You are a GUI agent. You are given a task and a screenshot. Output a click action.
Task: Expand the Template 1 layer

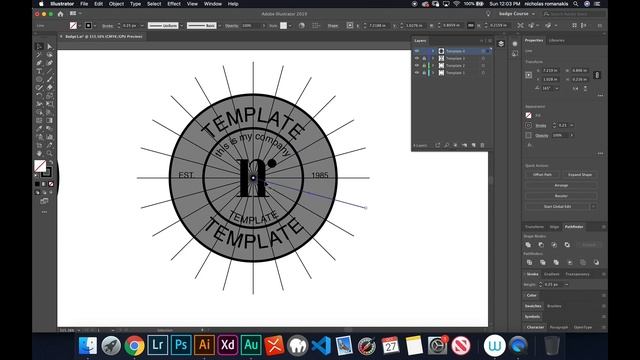point(433,73)
